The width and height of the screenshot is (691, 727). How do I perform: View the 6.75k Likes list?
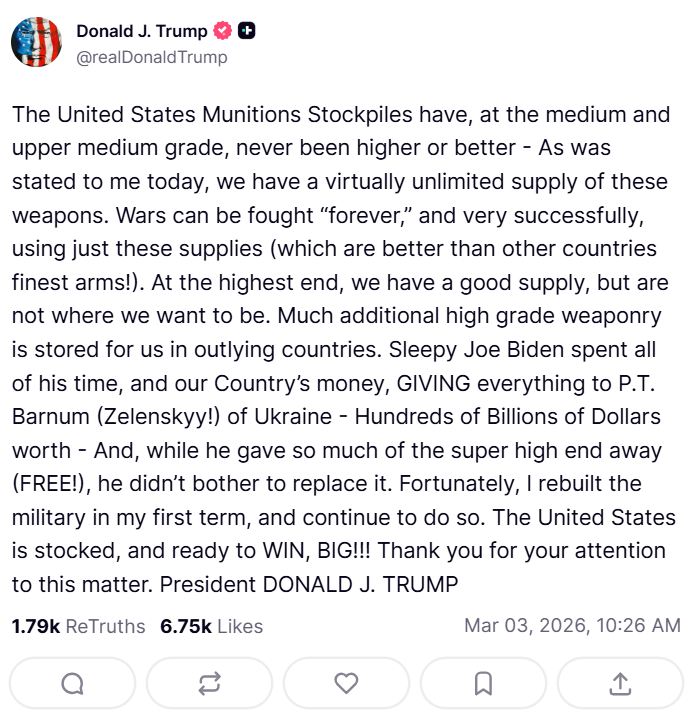[x=211, y=626]
